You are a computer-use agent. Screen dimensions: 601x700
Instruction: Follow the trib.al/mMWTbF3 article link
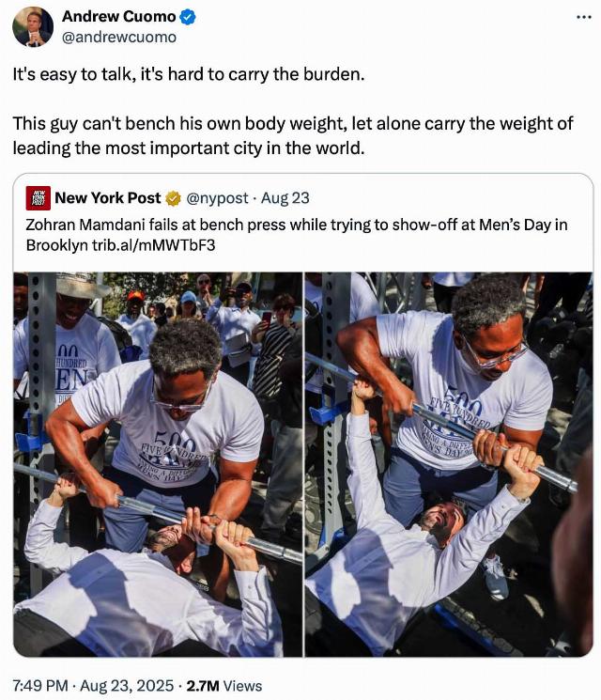153,245
